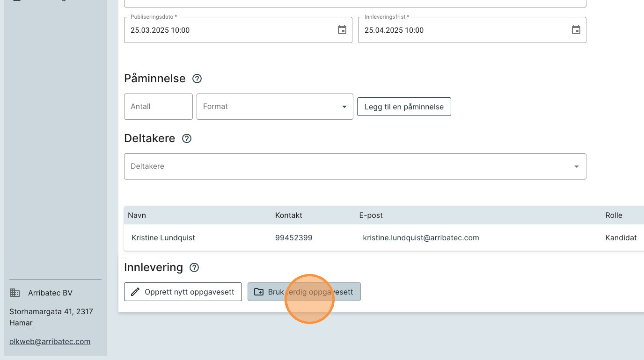This screenshot has width=644, height=360.
Task: Open the Deltakere dropdown list
Action: click(355, 166)
